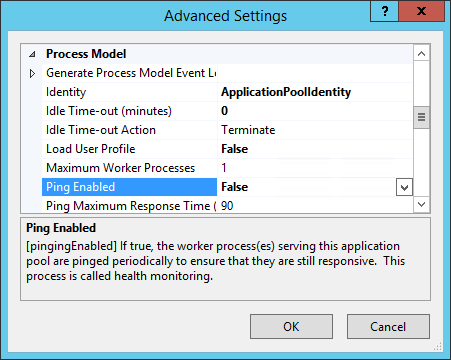Click the scrollbar up arrow
Screen dimensions: 451x360
tap(421, 54)
